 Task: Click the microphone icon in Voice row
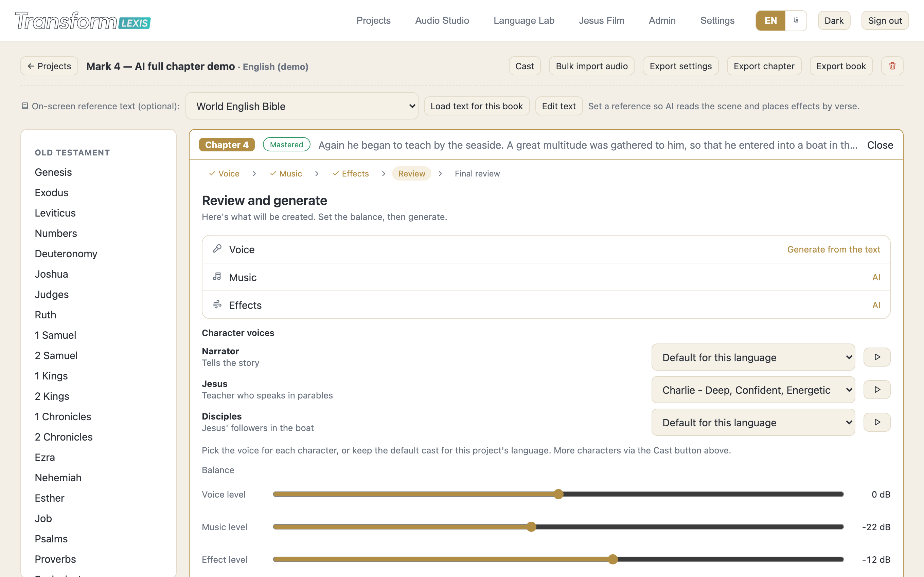(x=217, y=249)
